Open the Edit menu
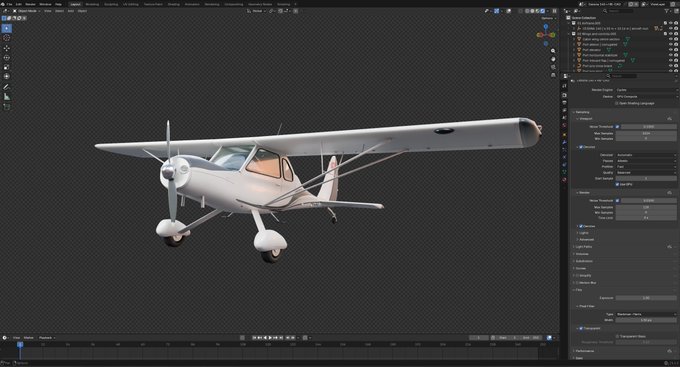Image resolution: width=680 pixels, height=367 pixels. (19, 4)
